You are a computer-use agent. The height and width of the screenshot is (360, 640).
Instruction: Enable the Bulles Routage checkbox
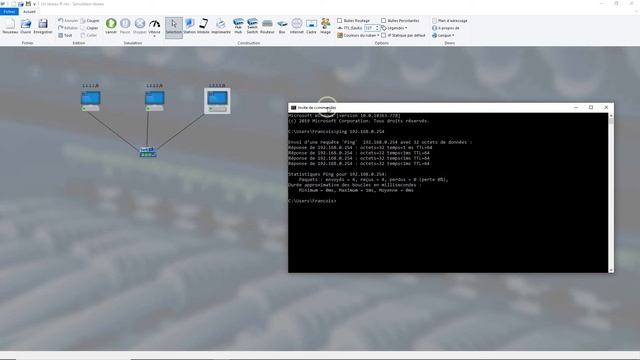coord(340,20)
